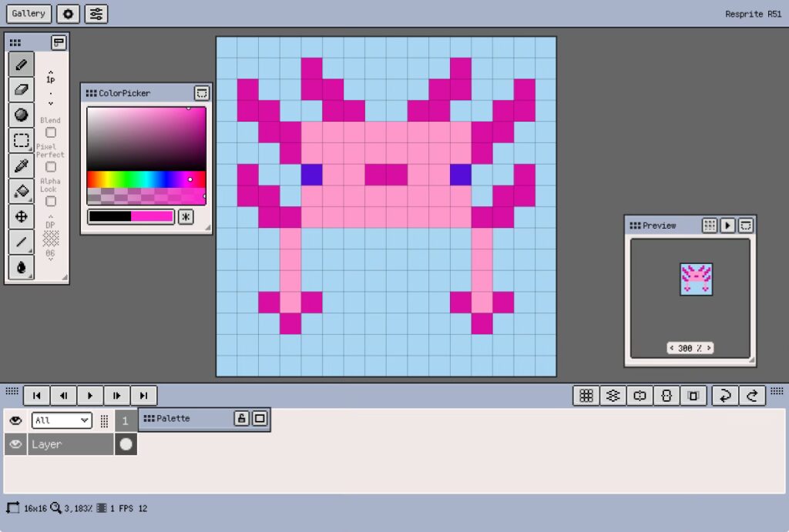Select the Pencil tool
Image resolution: width=789 pixels, height=532 pixels.
(21, 65)
